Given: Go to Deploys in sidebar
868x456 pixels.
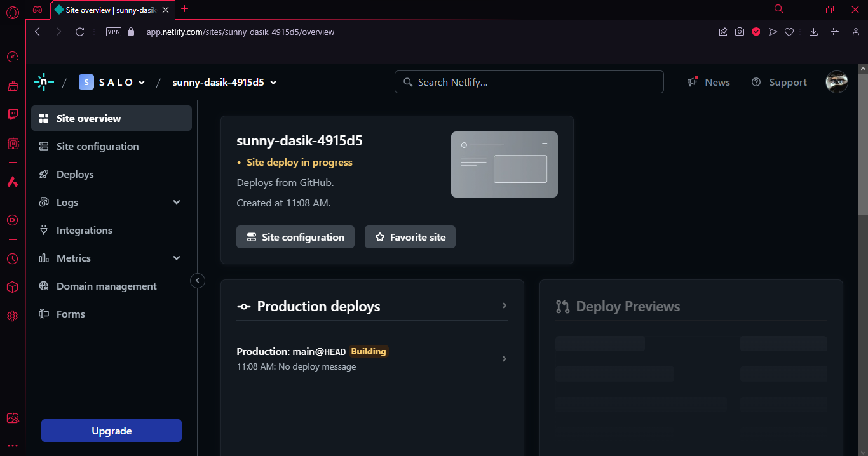Looking at the screenshot, I should 111,174.
